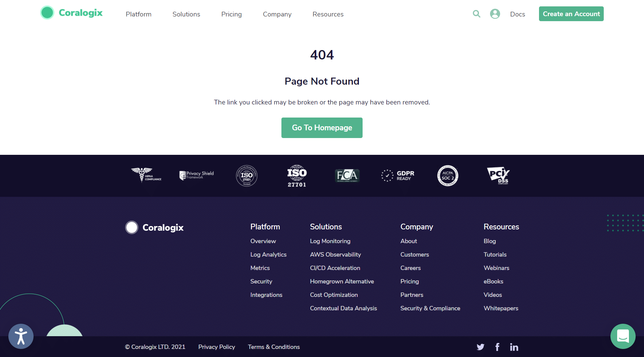Open footer Log Analytics link
644x357 pixels.
pos(268,255)
